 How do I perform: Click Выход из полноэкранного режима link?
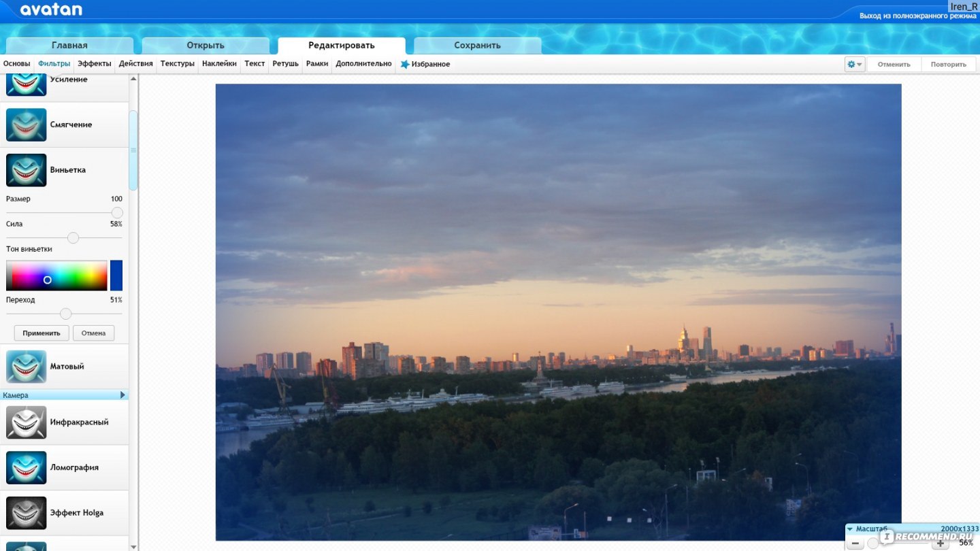[x=917, y=15]
